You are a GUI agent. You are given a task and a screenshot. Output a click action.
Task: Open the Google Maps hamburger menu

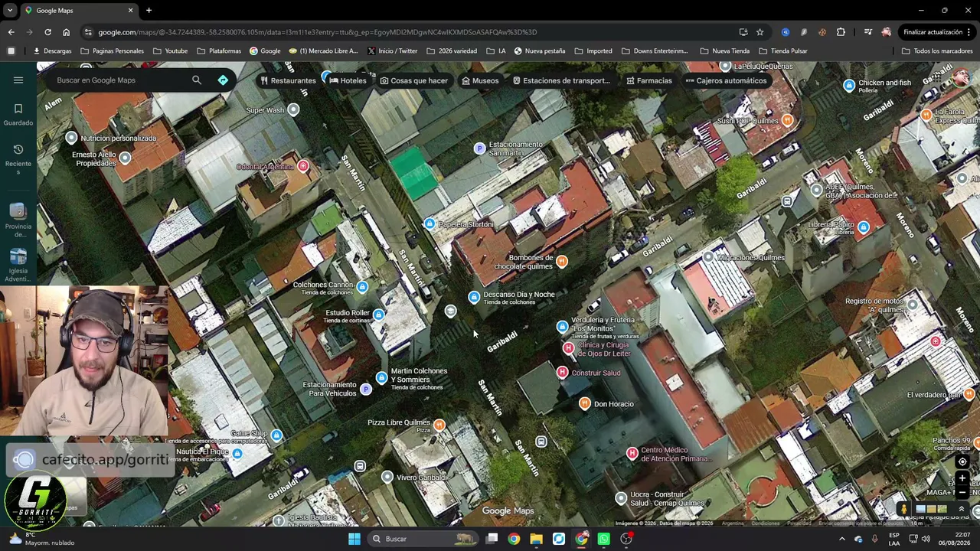pyautogui.click(x=18, y=80)
